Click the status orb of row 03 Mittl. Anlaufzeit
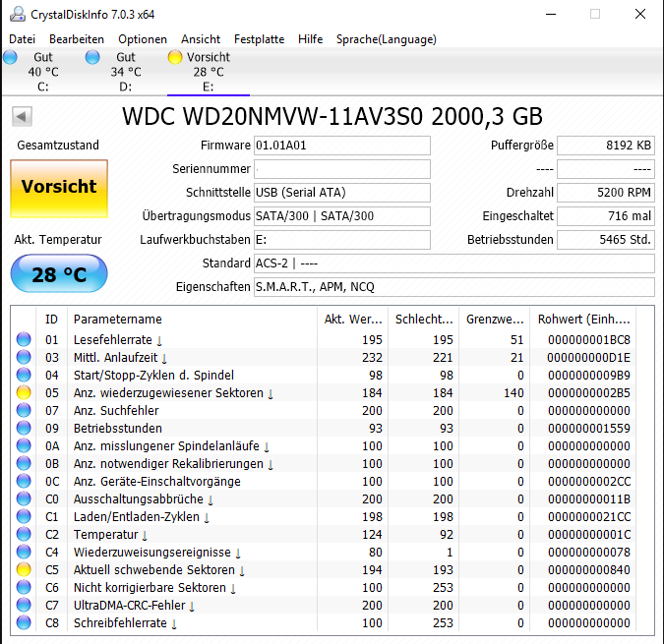Viewport: 664px width, 644px height. [x=24, y=357]
